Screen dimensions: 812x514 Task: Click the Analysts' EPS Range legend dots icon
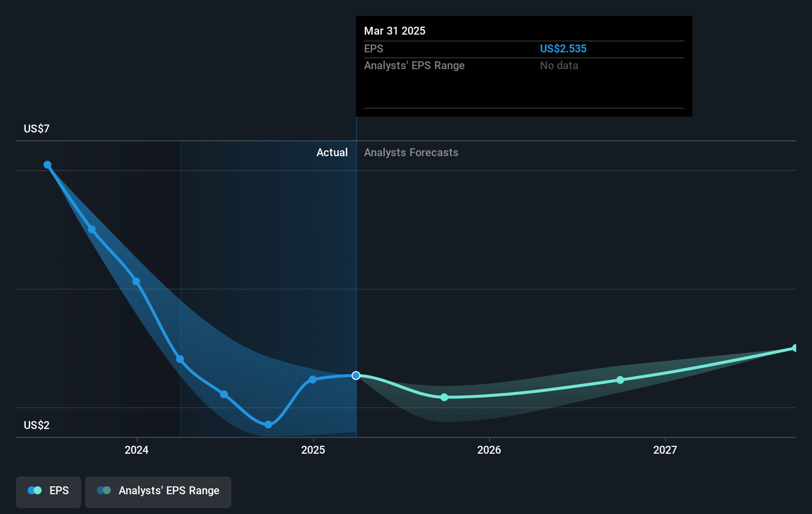pyautogui.click(x=104, y=490)
